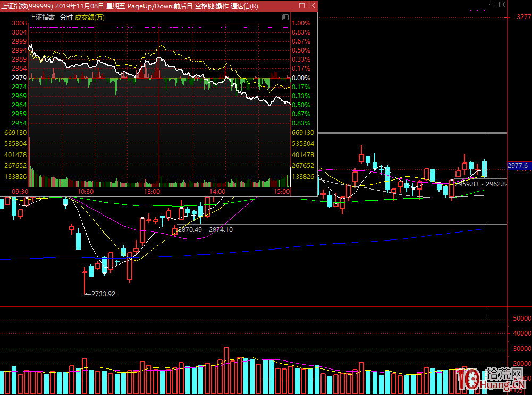Viewport: 532px width, 395px height.
Task: Click the 2959.83 - 2962.84 gap label
Action: (x=481, y=184)
